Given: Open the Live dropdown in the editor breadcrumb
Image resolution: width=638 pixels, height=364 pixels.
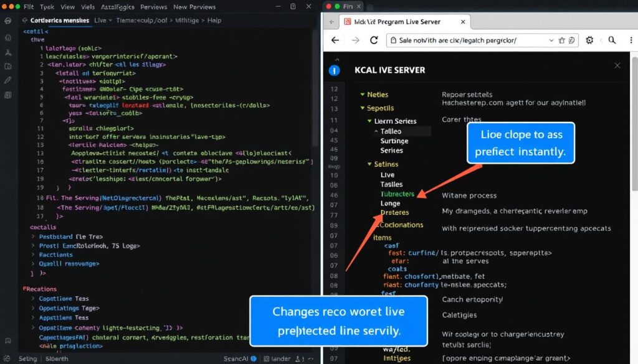Looking at the screenshot, I should tap(103, 21).
